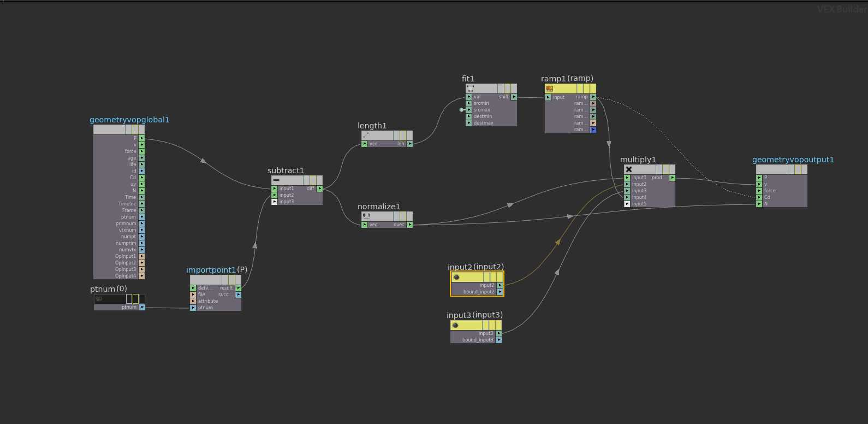Toggle the yellow-outlined flag on ptnum node

point(136,299)
